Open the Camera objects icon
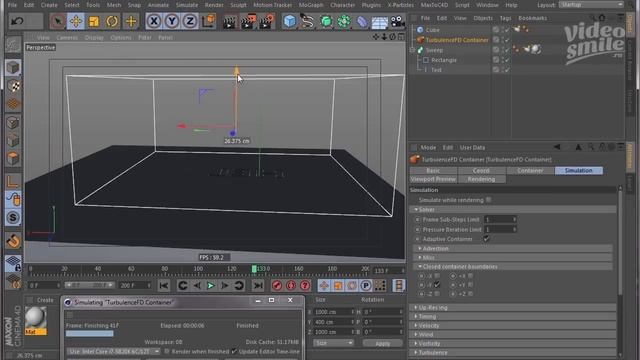This screenshot has width=640, height=360. 398,21
